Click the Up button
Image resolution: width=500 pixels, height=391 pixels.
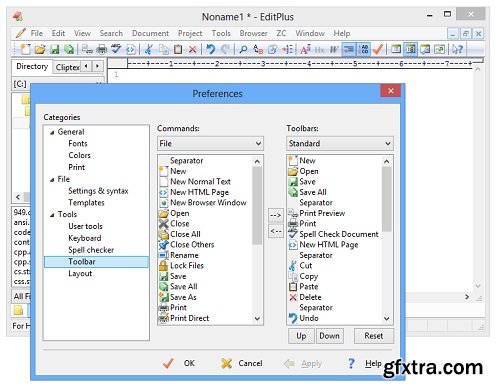(301, 336)
